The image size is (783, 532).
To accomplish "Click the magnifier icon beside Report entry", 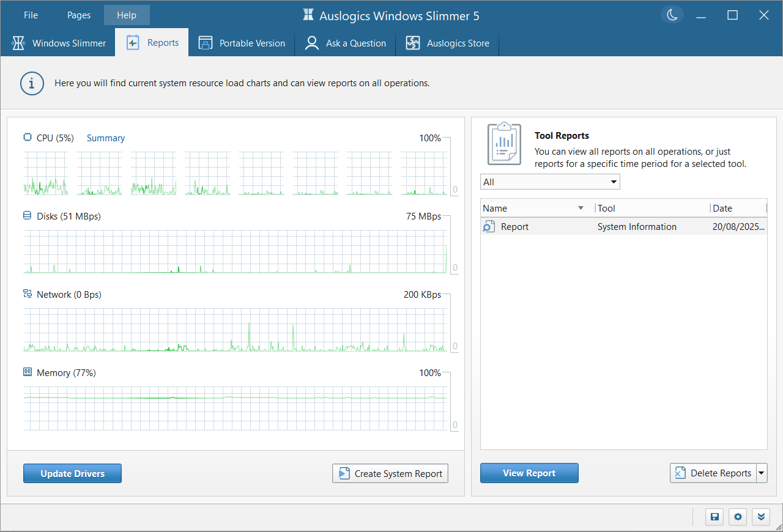I will (488, 226).
